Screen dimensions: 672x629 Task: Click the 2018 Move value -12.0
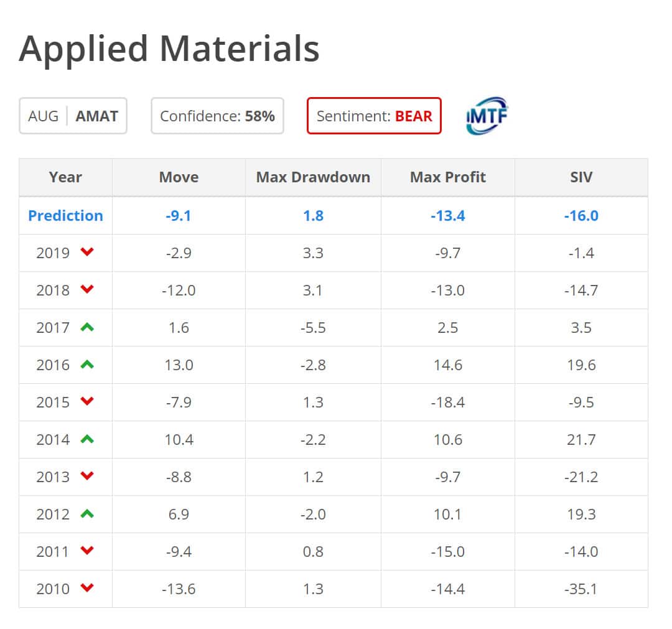[x=179, y=291]
